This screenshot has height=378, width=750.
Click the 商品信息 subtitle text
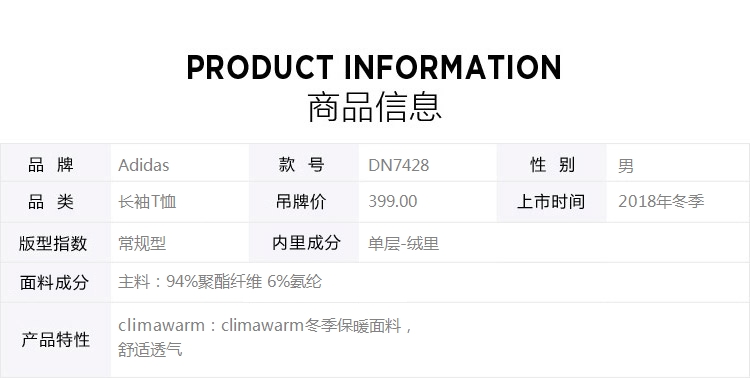pyautogui.click(x=374, y=107)
